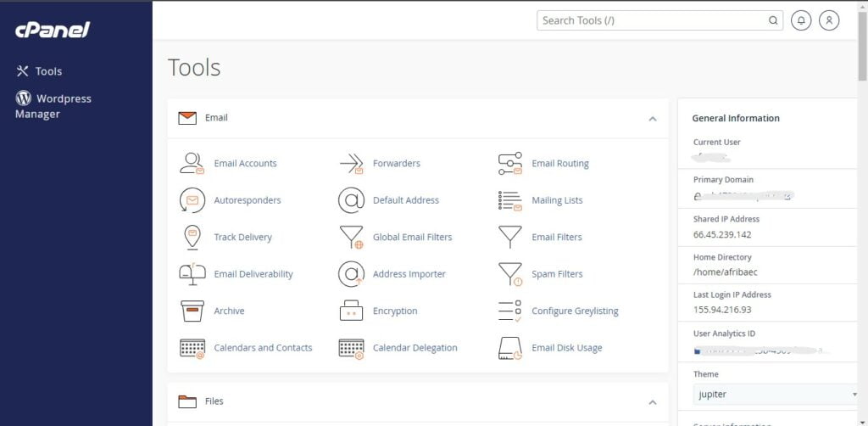Click the Encryption lock icon

352,311
